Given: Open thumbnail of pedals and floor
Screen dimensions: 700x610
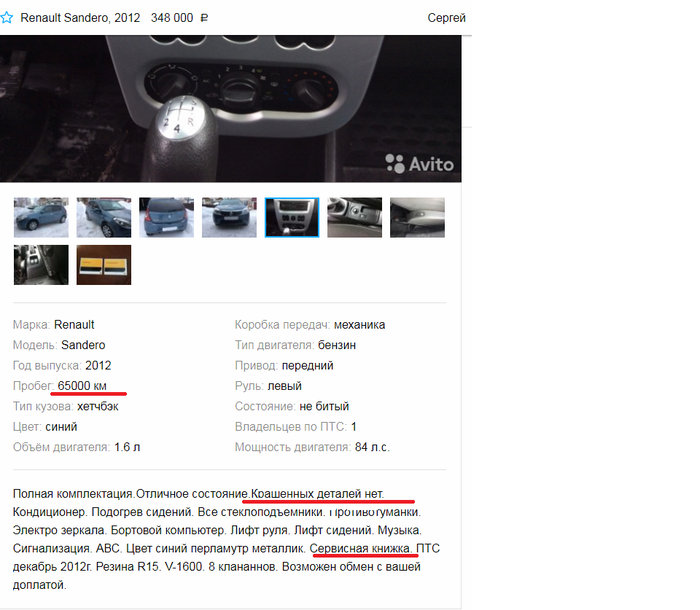Looking at the screenshot, I should pos(41,265).
